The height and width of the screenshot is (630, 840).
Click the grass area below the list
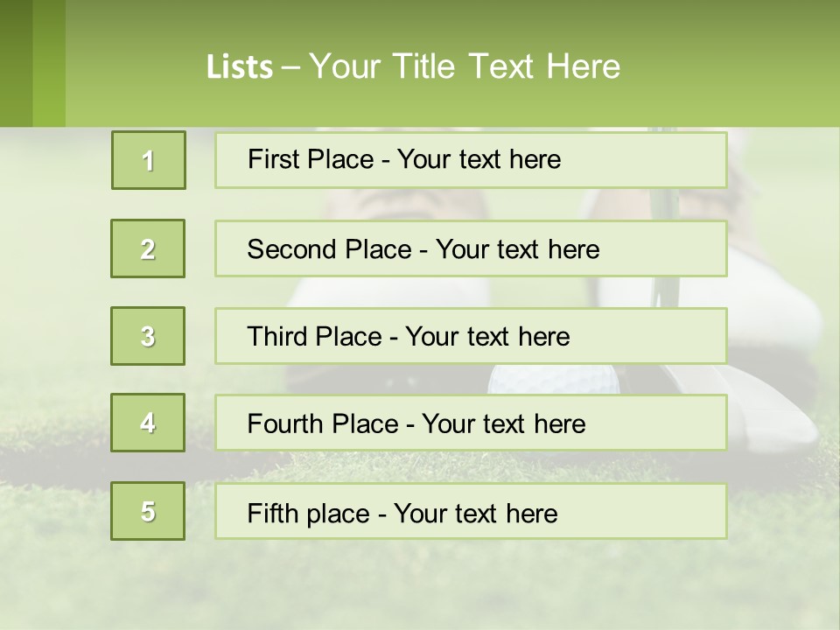click(420, 584)
